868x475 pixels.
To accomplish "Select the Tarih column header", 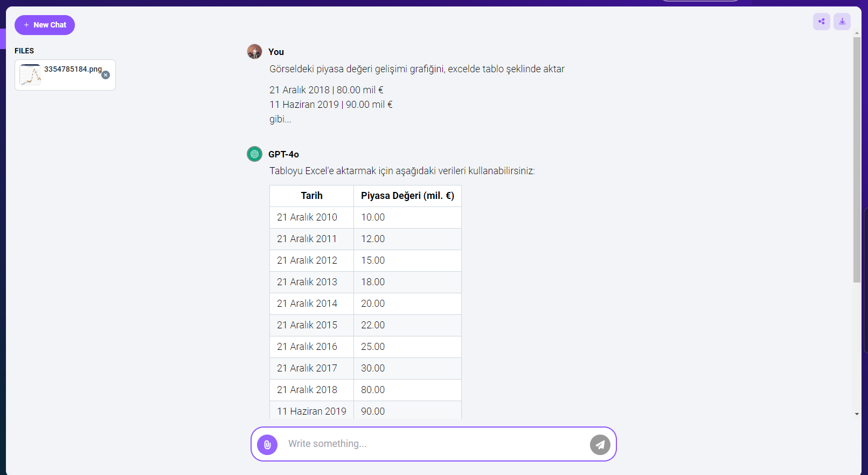I will (312, 196).
